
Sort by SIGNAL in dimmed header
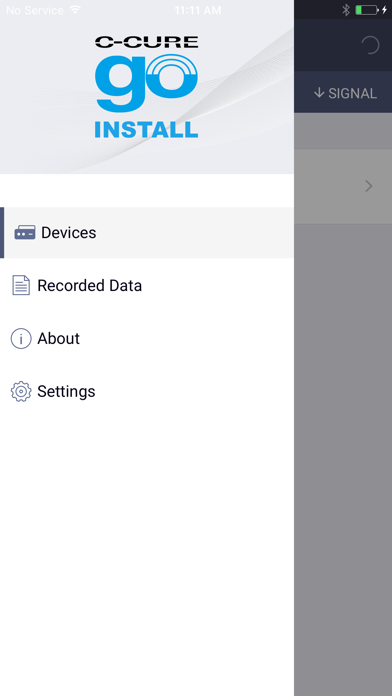tap(345, 93)
